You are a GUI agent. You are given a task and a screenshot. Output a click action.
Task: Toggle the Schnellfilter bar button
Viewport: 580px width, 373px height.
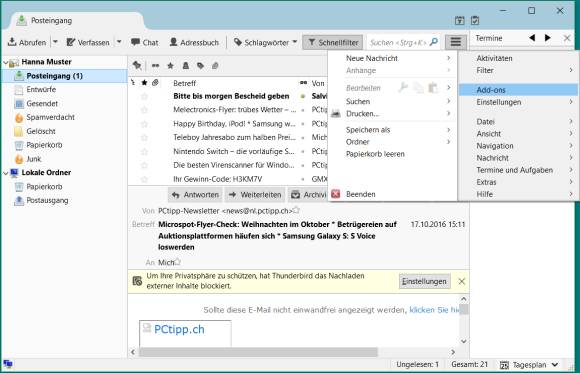coord(333,43)
